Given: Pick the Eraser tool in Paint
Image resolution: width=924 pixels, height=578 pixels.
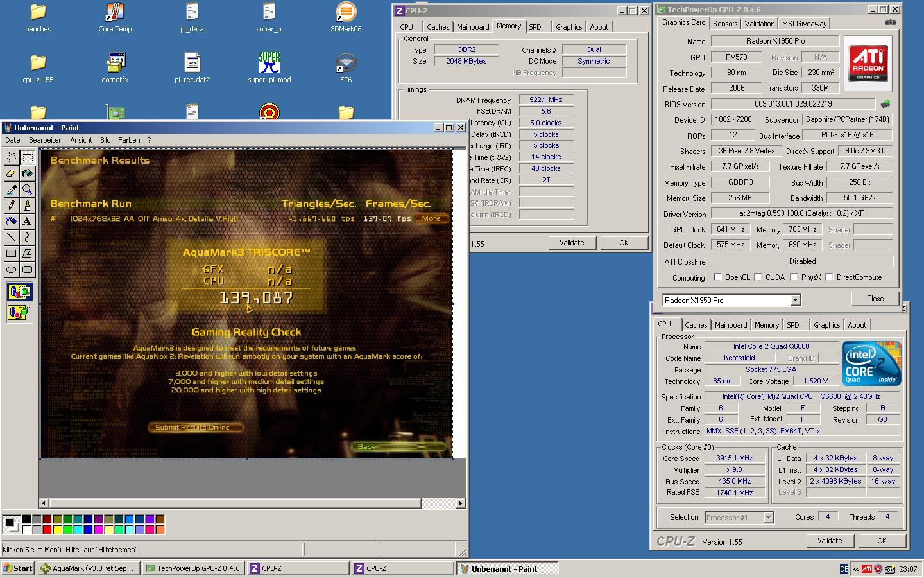Looking at the screenshot, I should [x=12, y=173].
